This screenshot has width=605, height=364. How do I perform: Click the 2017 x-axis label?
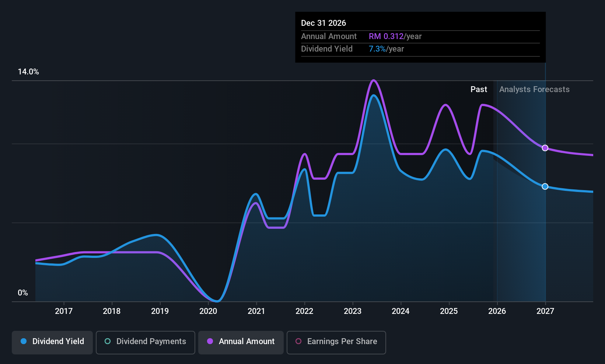[x=64, y=311]
